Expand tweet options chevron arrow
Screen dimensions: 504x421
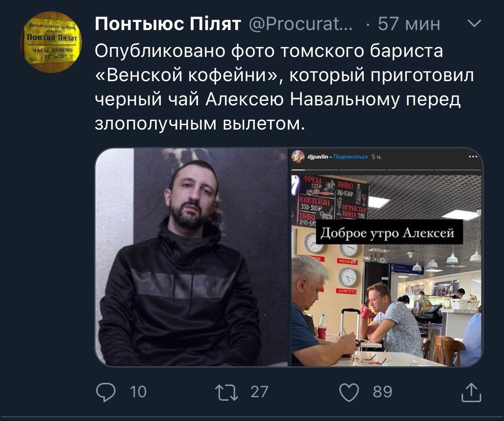474,23
